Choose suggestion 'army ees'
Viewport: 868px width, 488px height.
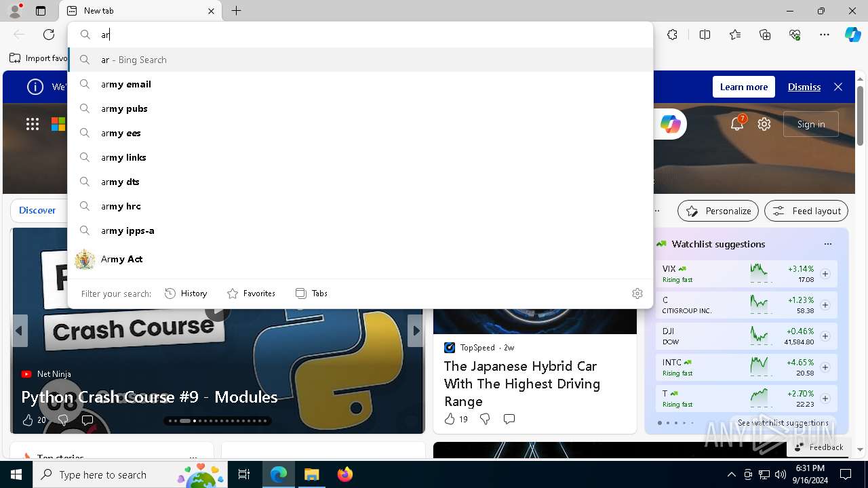(361, 133)
